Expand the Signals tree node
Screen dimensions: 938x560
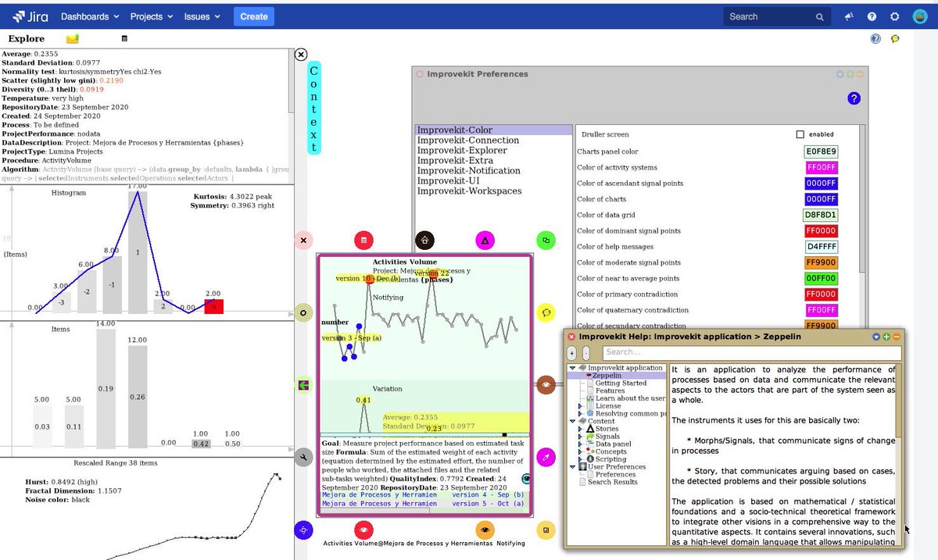580,437
